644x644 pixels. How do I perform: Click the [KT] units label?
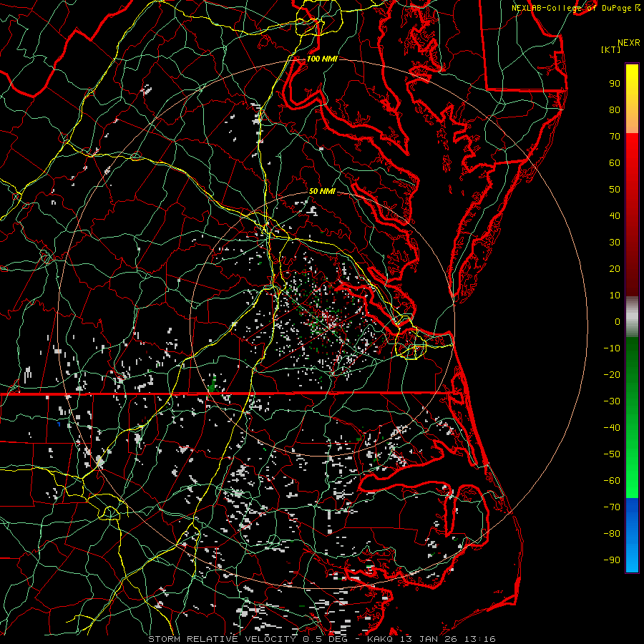[x=610, y=49]
